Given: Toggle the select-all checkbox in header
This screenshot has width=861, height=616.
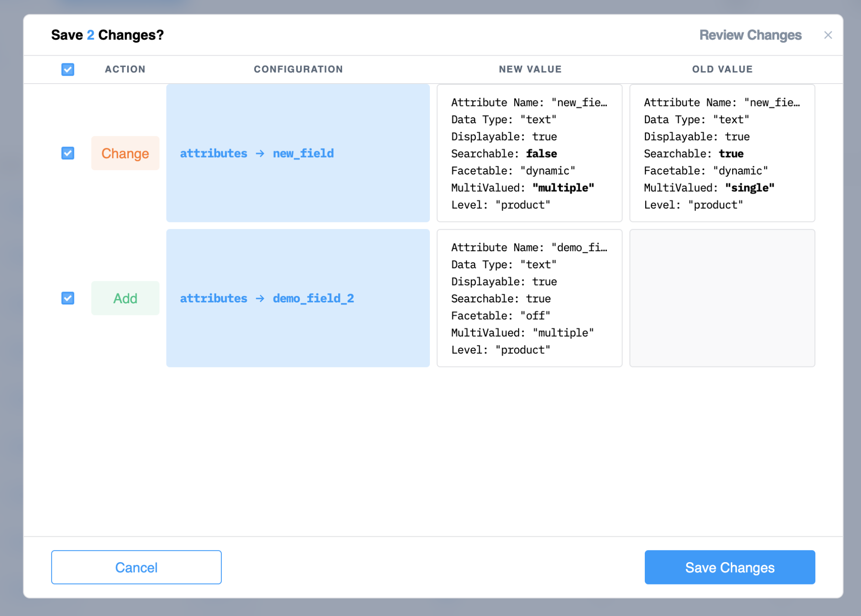Looking at the screenshot, I should point(68,69).
